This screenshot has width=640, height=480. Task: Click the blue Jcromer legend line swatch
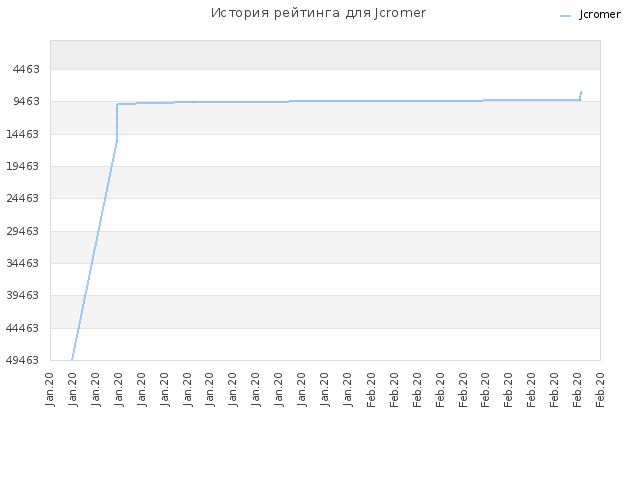(x=565, y=16)
